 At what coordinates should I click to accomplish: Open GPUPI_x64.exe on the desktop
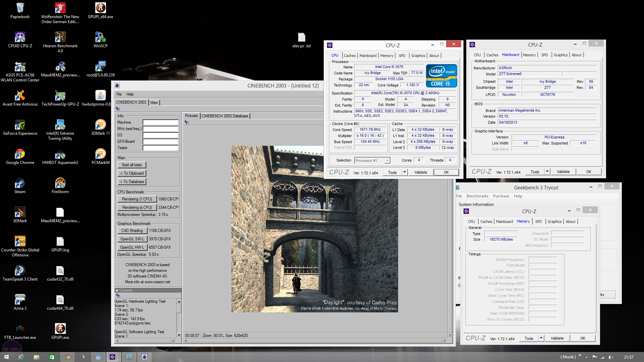[x=100, y=11]
